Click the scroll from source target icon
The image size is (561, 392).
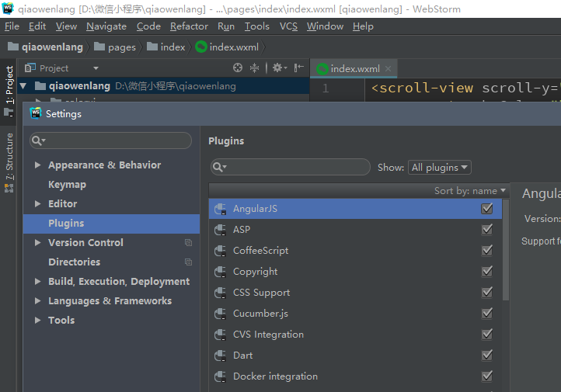tap(238, 68)
